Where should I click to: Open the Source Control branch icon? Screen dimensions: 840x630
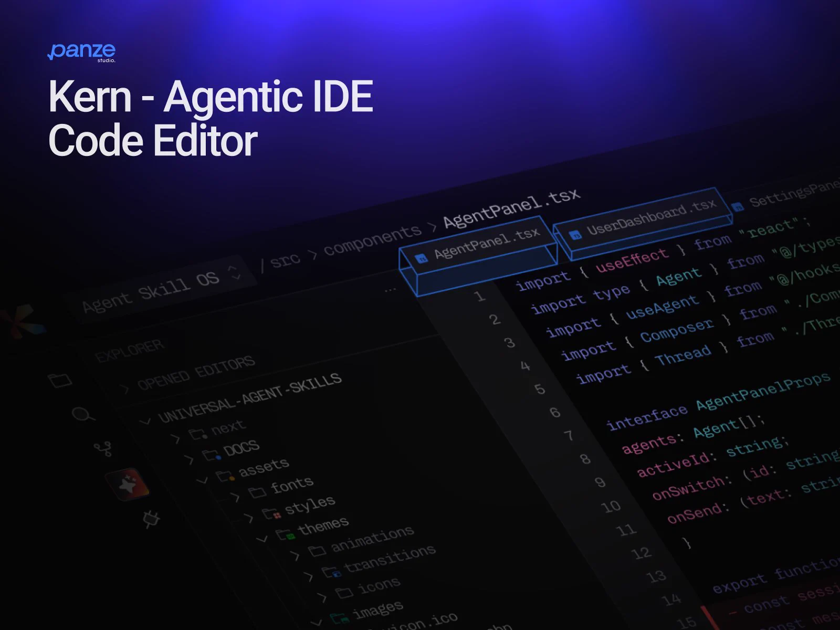[x=103, y=449]
